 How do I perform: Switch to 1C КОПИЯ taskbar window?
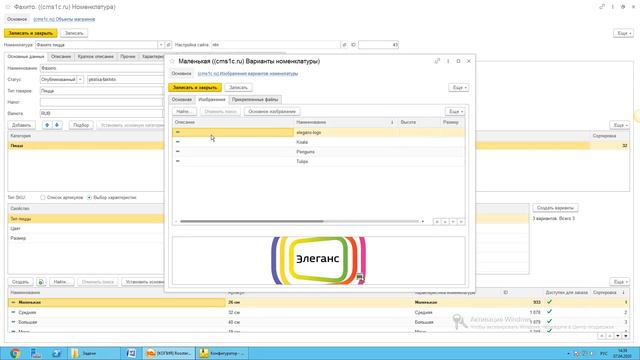[169, 353]
